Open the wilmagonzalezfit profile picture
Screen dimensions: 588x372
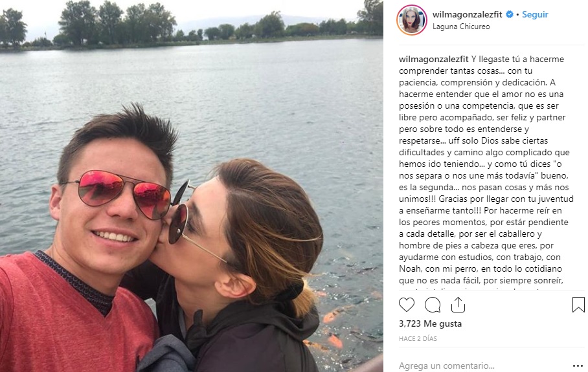(x=412, y=20)
